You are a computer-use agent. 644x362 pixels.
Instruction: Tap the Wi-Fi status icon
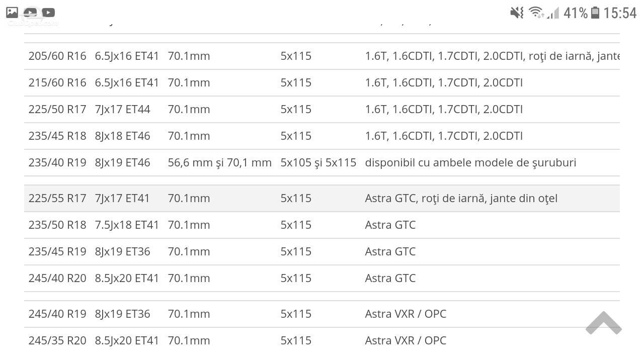(536, 13)
